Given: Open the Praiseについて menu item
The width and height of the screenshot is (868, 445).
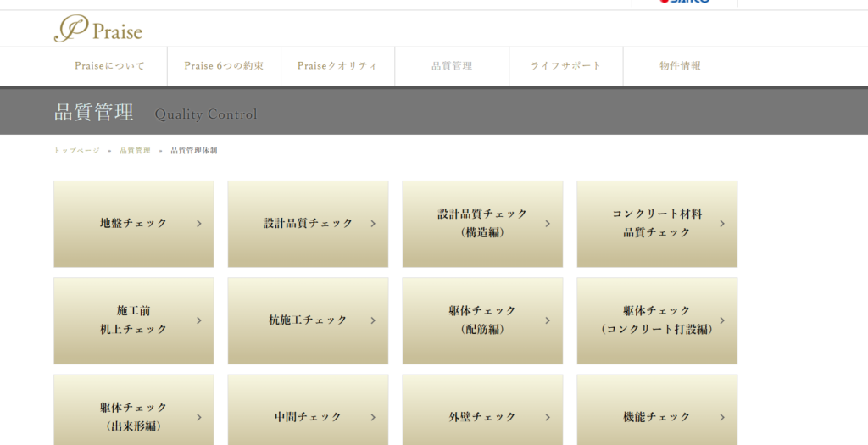Looking at the screenshot, I should coord(109,66).
